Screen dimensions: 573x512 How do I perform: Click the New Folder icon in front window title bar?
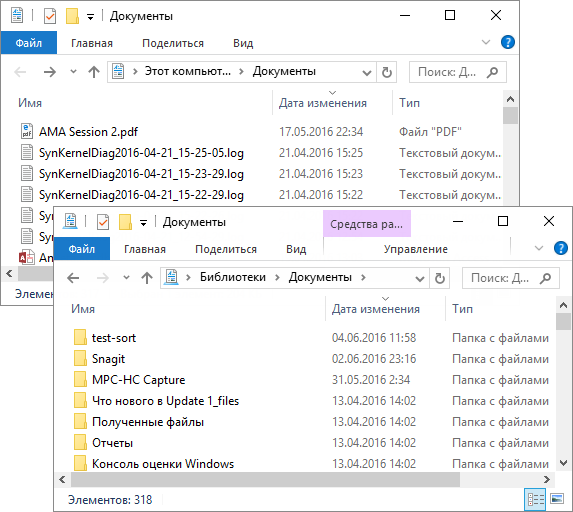pos(125,222)
